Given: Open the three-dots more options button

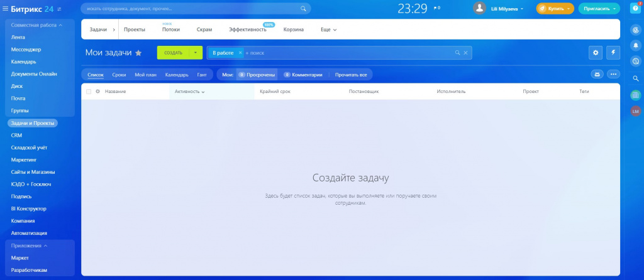Looking at the screenshot, I should point(614,74).
